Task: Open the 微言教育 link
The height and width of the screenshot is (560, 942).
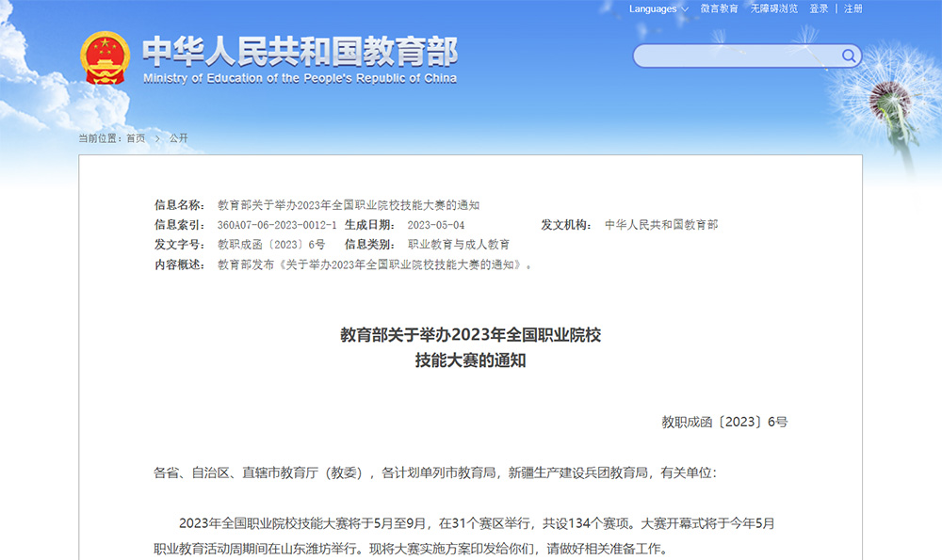Action: coord(719,9)
